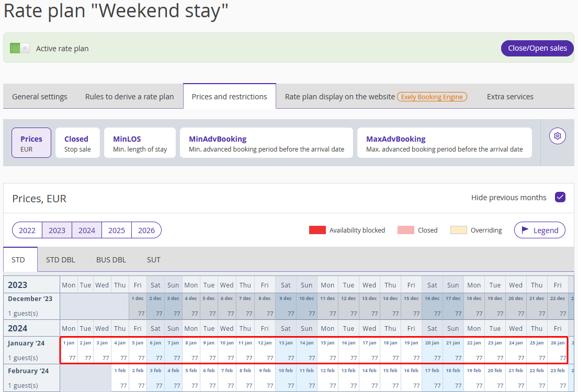Open Rules to derive a rate plan tab
The width and height of the screenshot is (578, 392).
click(129, 97)
